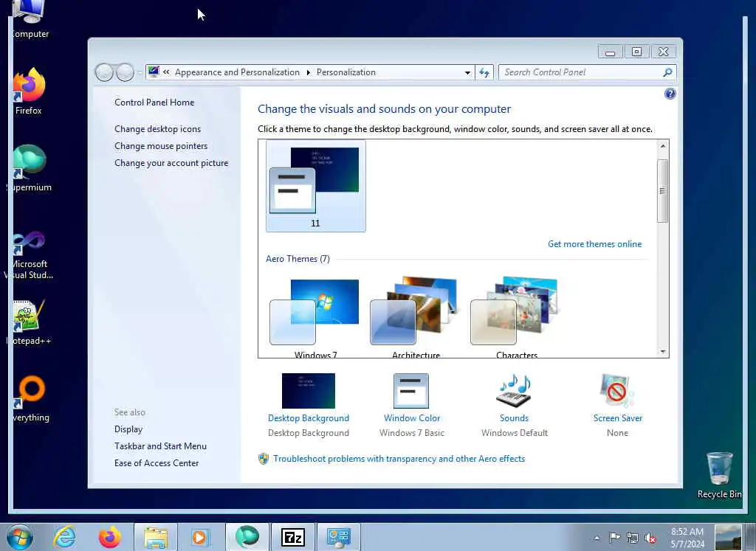Open the Screen Saver icon

click(x=617, y=391)
